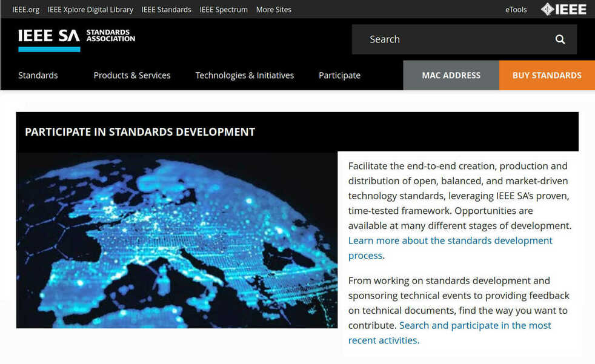
Task: Expand the More Sites menu
Action: (x=274, y=10)
